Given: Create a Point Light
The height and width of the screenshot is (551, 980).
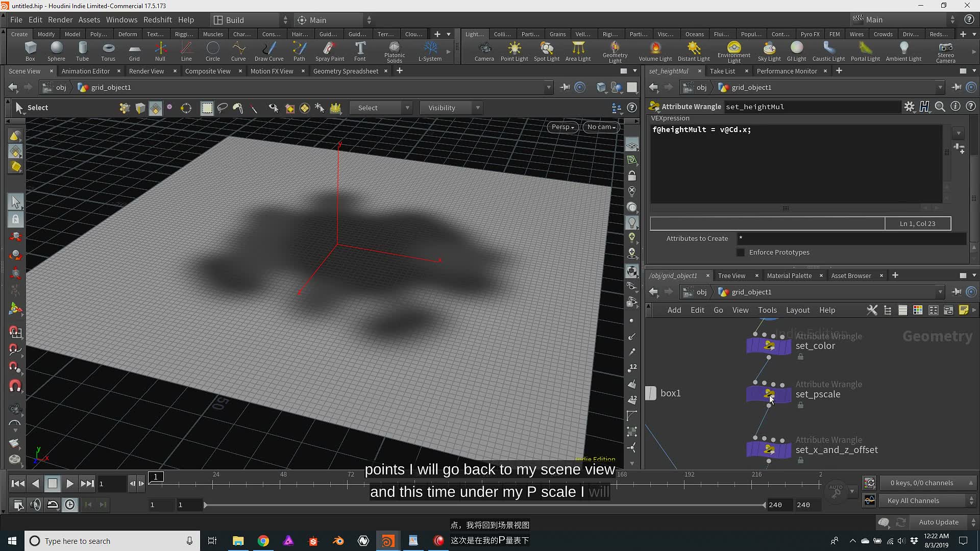Looking at the screenshot, I should click(514, 52).
